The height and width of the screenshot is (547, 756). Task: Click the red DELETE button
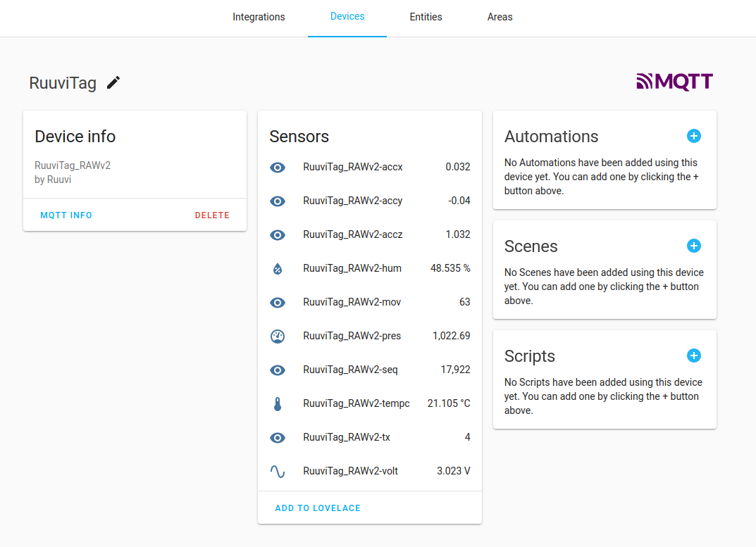click(x=212, y=215)
